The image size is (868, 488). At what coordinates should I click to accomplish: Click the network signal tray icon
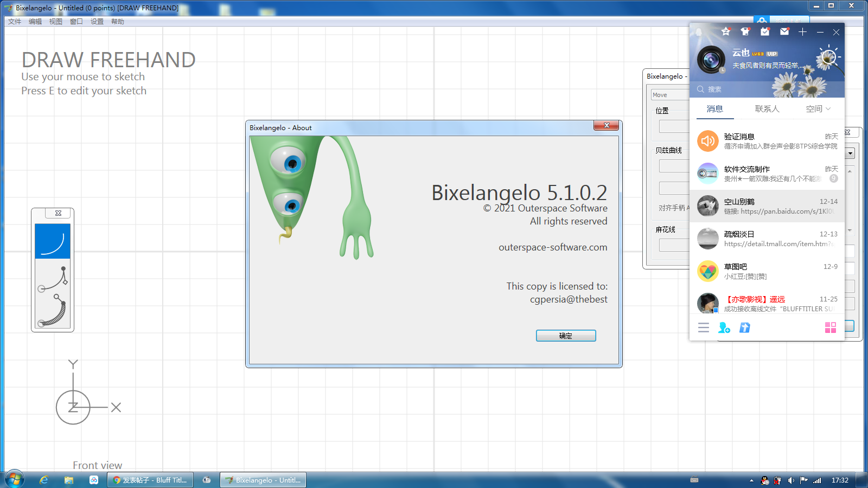tap(817, 480)
